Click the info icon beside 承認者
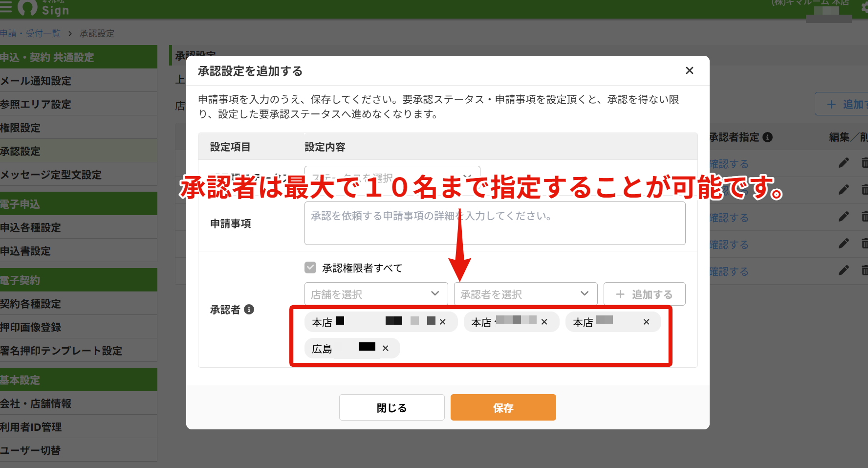 (249, 309)
